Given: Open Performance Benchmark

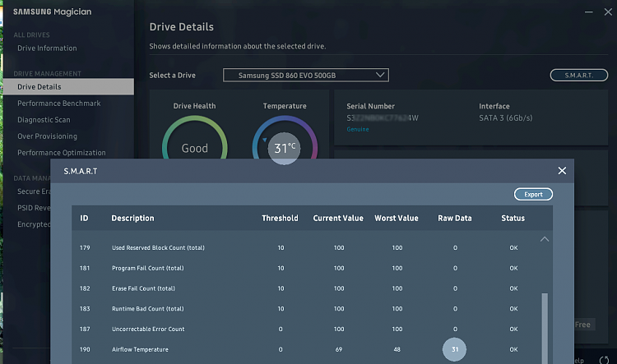Looking at the screenshot, I should click(59, 103).
